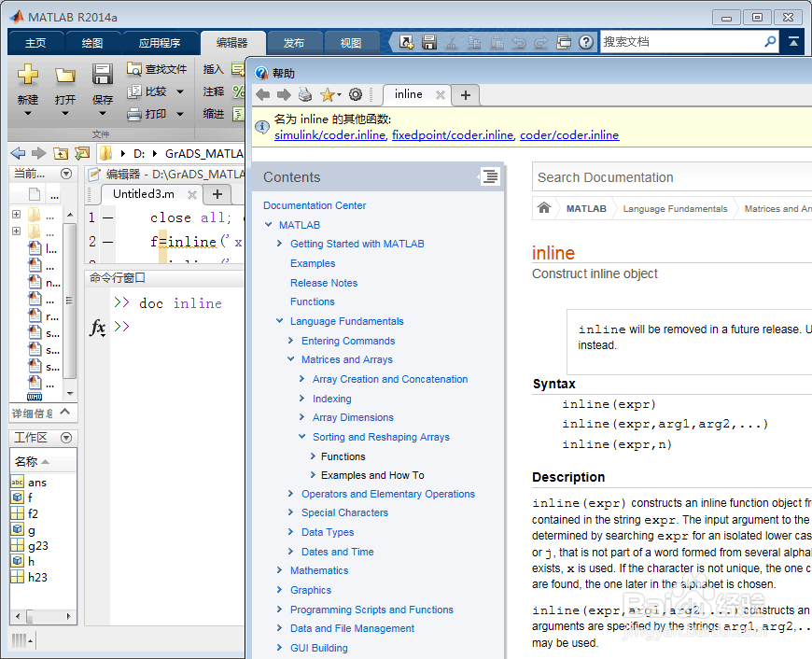Open dropdown arrow under New (新建)
This screenshot has width=812, height=659.
click(x=27, y=114)
